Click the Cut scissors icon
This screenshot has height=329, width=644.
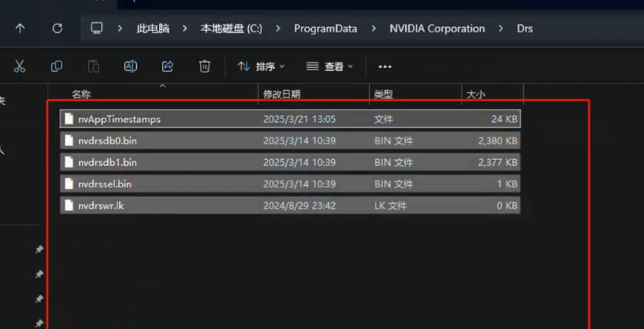(20, 66)
